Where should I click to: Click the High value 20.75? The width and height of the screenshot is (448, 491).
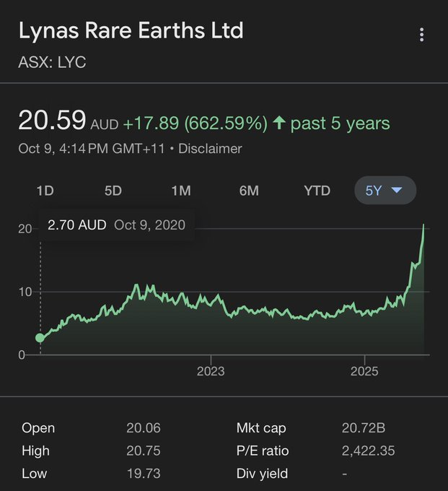pyautogui.click(x=144, y=451)
